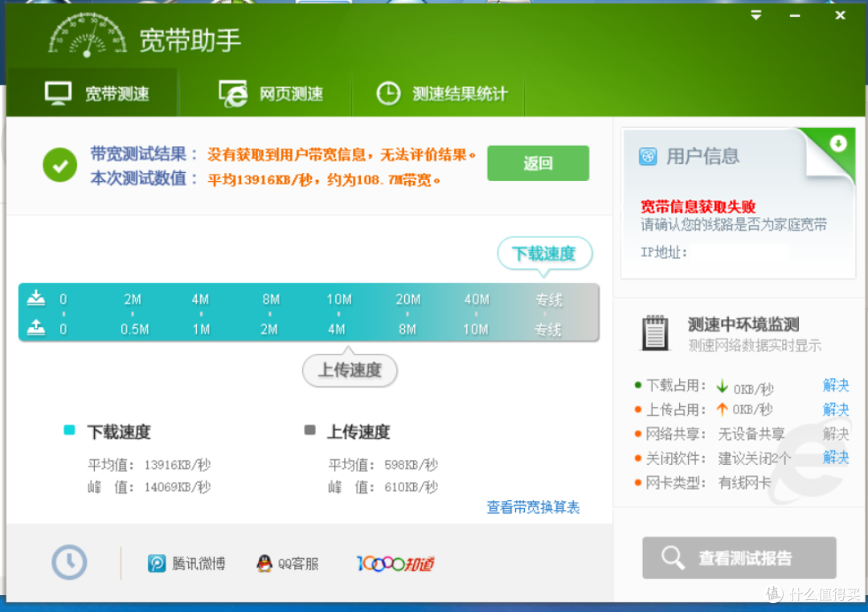Click the 腾讯微博 icon
The height and width of the screenshot is (612, 868).
pos(157,564)
